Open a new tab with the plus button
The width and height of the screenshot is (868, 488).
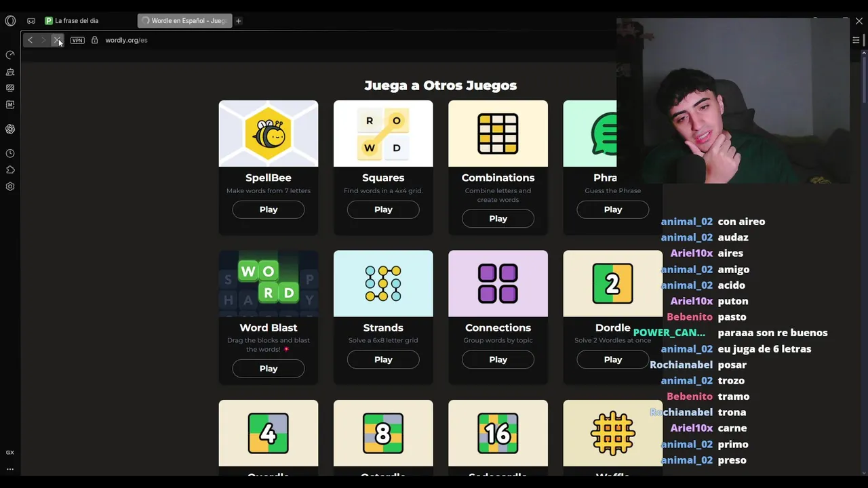238,21
